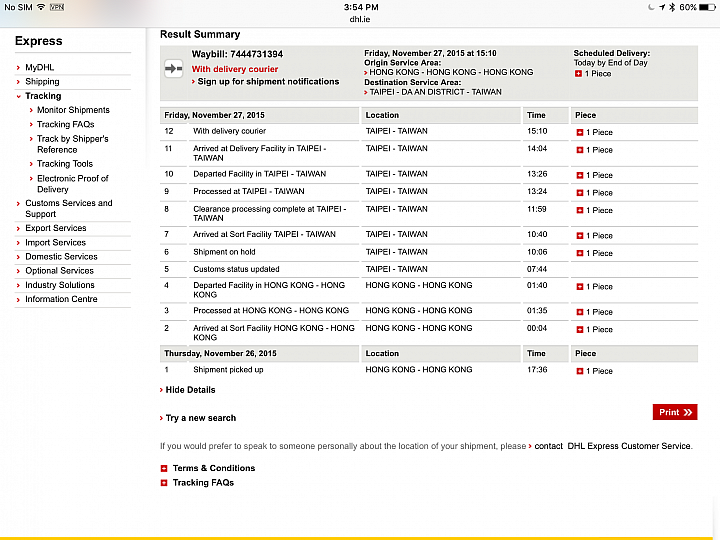Expand the piece icon under Scheduled Delivery

(579, 73)
